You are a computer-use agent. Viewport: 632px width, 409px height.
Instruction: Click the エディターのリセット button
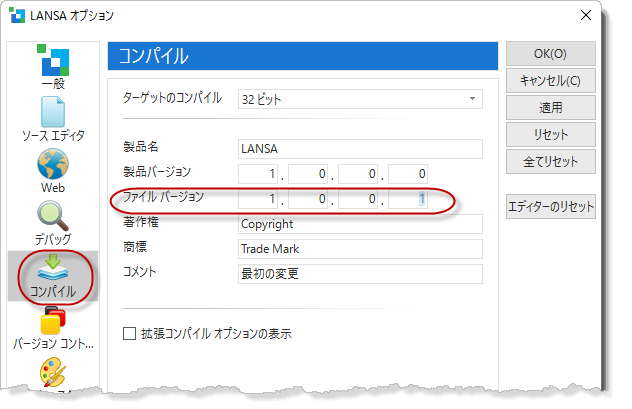[x=551, y=207]
